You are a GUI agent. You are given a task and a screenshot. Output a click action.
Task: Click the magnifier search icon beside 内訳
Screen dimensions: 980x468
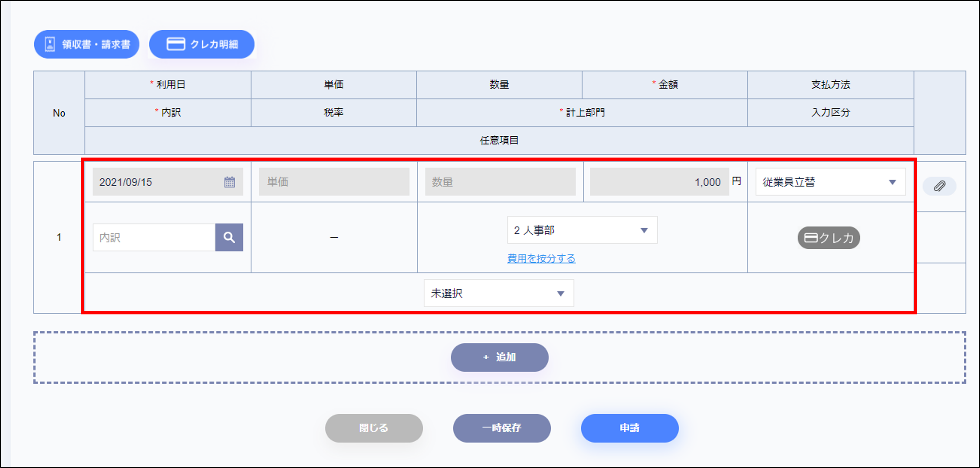point(229,237)
